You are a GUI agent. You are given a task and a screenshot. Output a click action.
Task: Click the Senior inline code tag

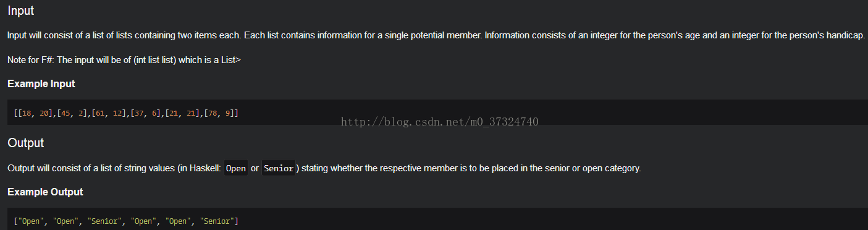coord(279,168)
